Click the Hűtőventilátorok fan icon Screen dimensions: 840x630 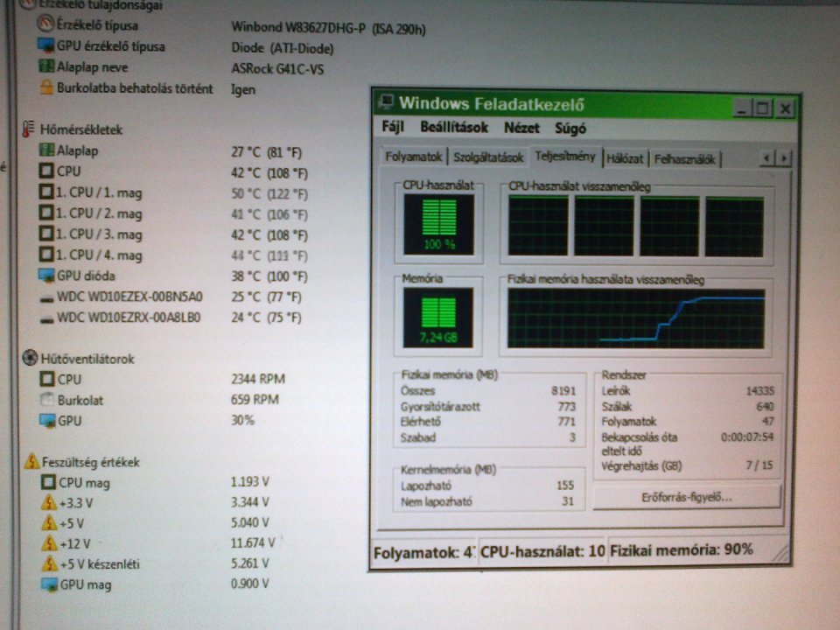(x=30, y=357)
